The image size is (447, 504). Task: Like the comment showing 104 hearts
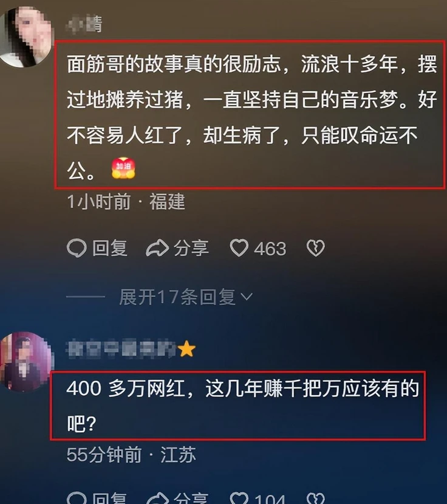pyautogui.click(x=239, y=498)
